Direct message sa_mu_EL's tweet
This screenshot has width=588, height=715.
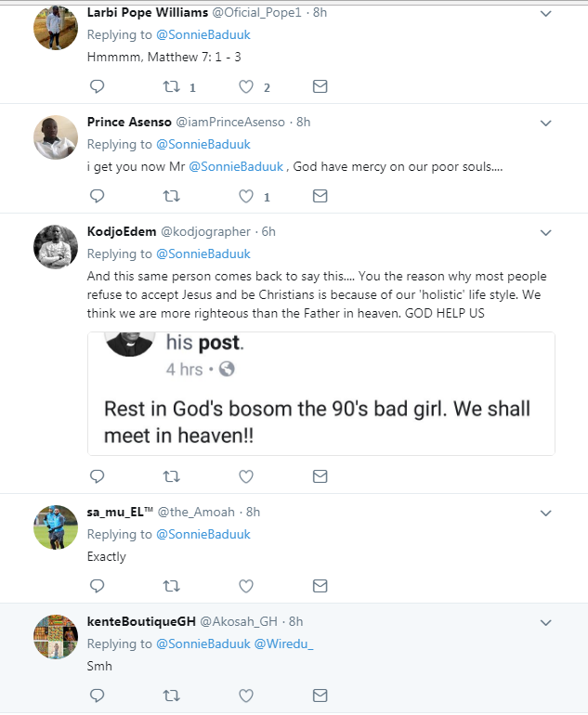pos(320,586)
